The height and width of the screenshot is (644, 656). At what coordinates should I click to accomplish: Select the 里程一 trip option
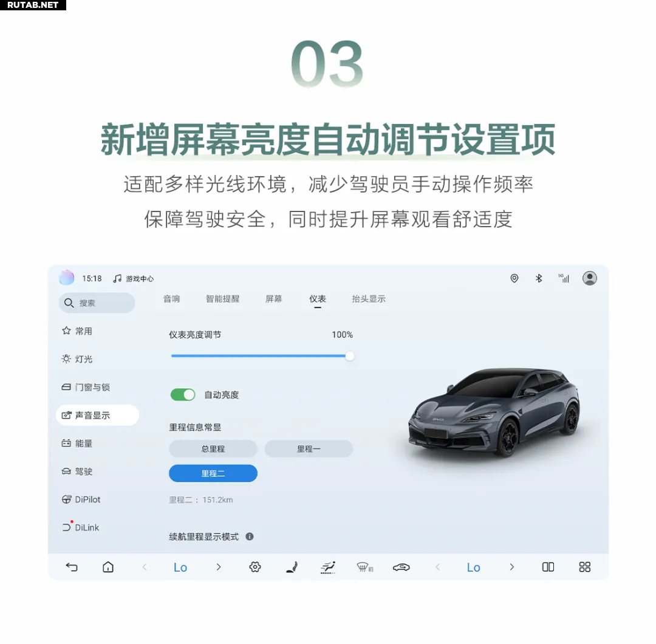point(309,448)
